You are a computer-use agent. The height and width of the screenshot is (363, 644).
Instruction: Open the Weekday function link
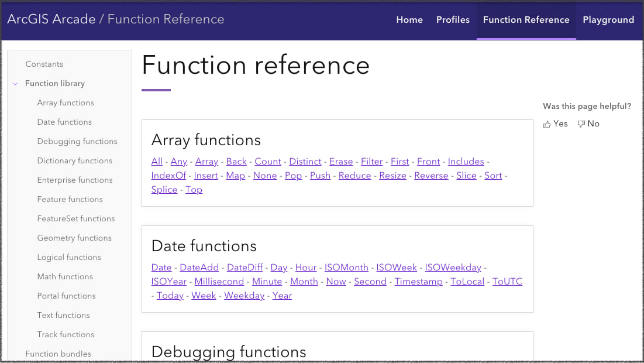(x=244, y=296)
